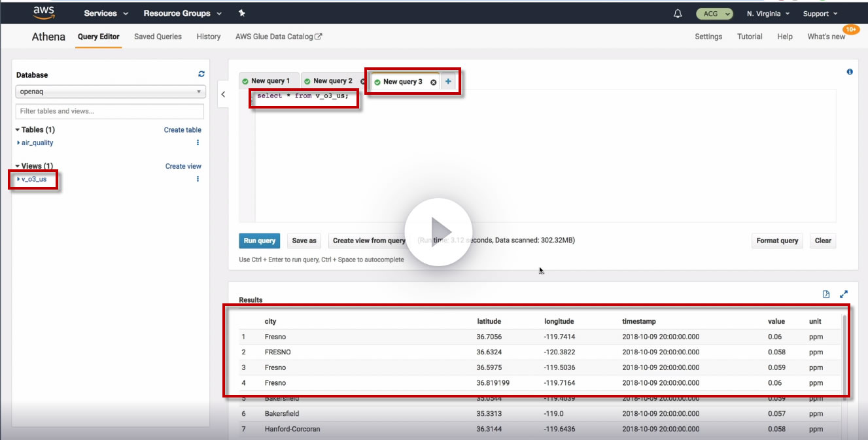
Task: Focus the filter tables and views field
Action: (110, 111)
